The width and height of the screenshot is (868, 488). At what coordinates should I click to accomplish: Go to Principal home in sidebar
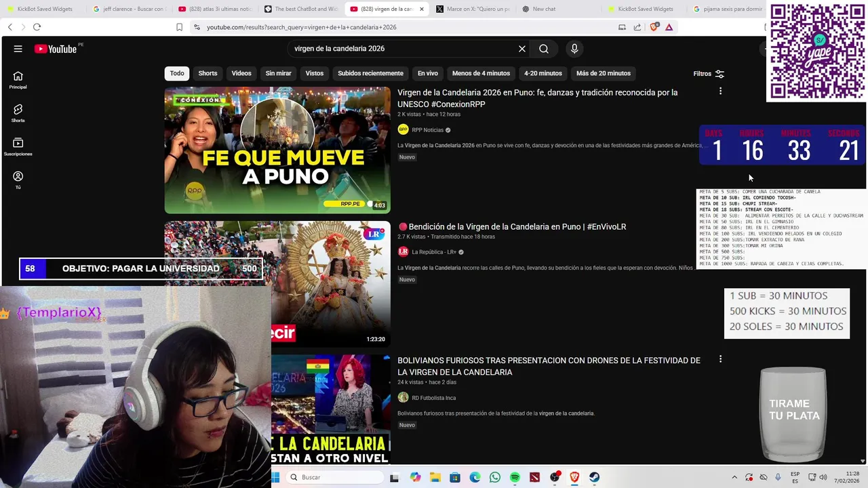(x=18, y=80)
